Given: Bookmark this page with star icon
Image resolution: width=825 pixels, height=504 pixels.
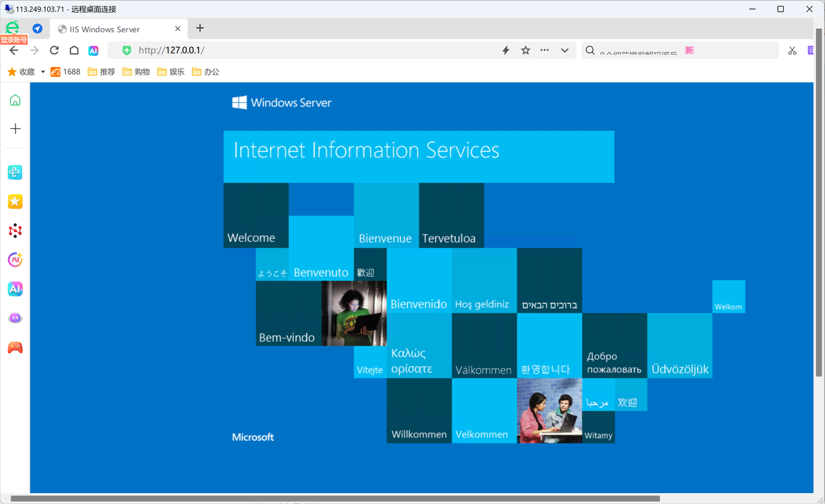Looking at the screenshot, I should [x=525, y=50].
